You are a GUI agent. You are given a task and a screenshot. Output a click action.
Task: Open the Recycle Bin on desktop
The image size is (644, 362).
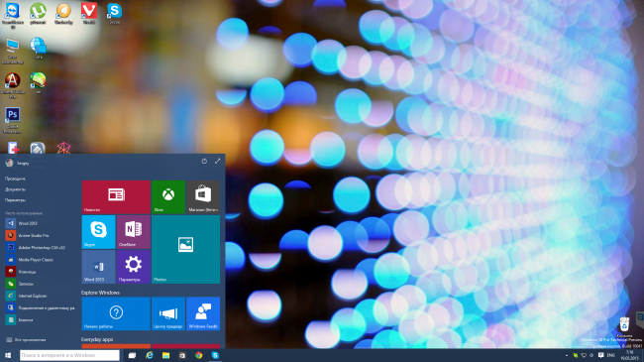point(624,327)
